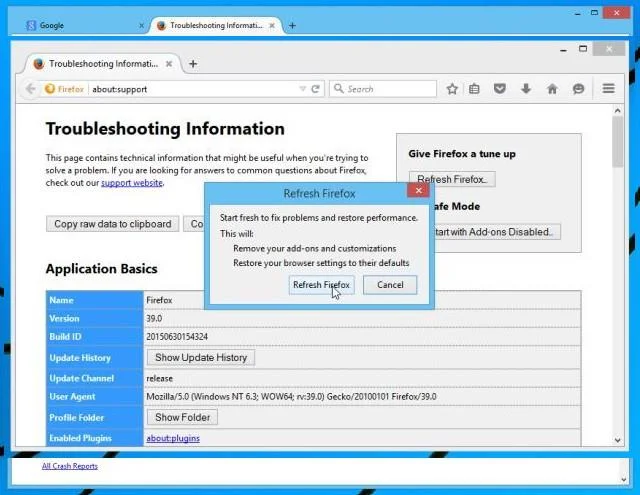Click the Troubleshooting Information page heading
640x495 pixels.
(165, 129)
